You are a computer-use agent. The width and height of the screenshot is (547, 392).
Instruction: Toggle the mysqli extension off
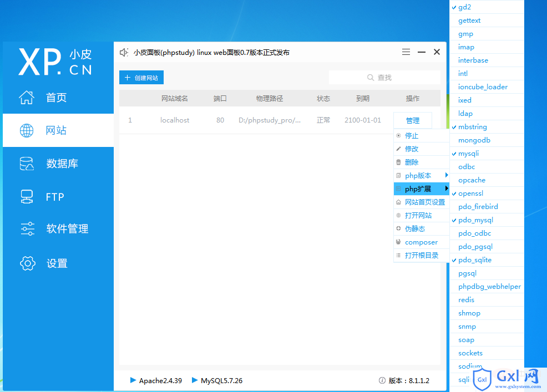coord(487,154)
